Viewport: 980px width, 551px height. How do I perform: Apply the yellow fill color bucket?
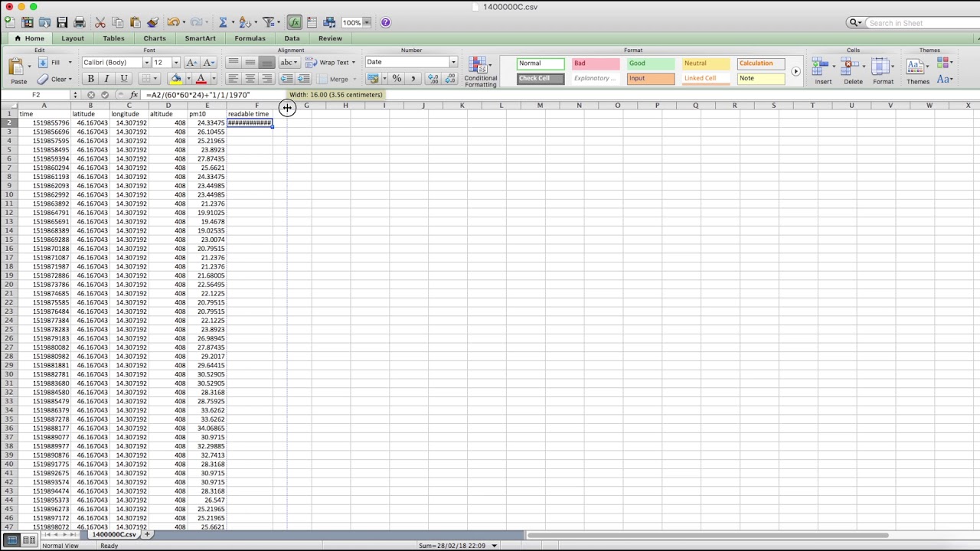(x=175, y=79)
